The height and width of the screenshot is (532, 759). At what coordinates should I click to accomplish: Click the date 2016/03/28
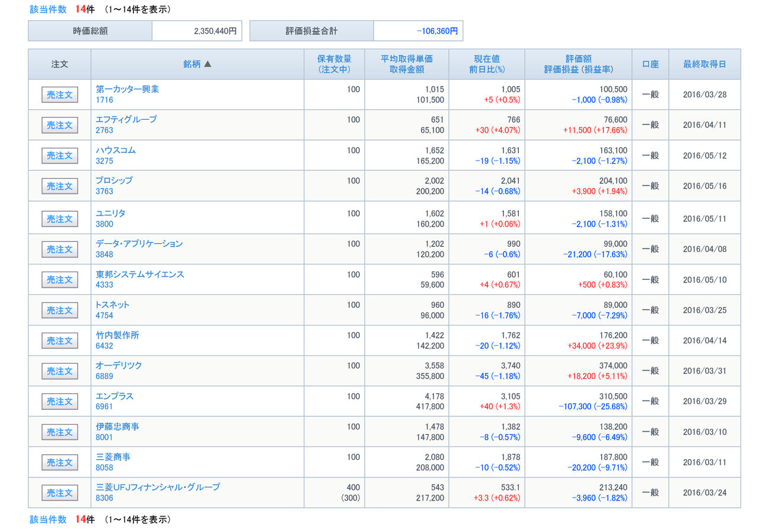[704, 94]
